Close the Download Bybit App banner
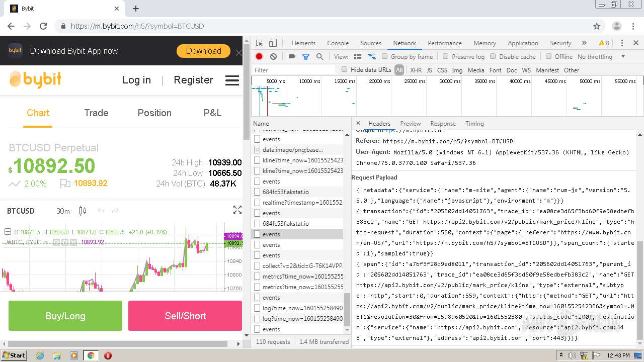This screenshot has height=362, width=644. click(x=238, y=52)
